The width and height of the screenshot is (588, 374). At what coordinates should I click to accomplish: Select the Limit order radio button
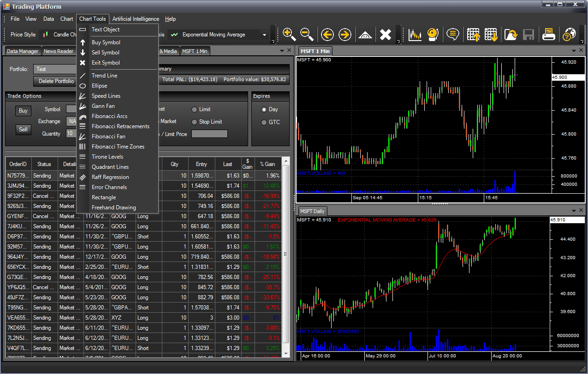(194, 109)
